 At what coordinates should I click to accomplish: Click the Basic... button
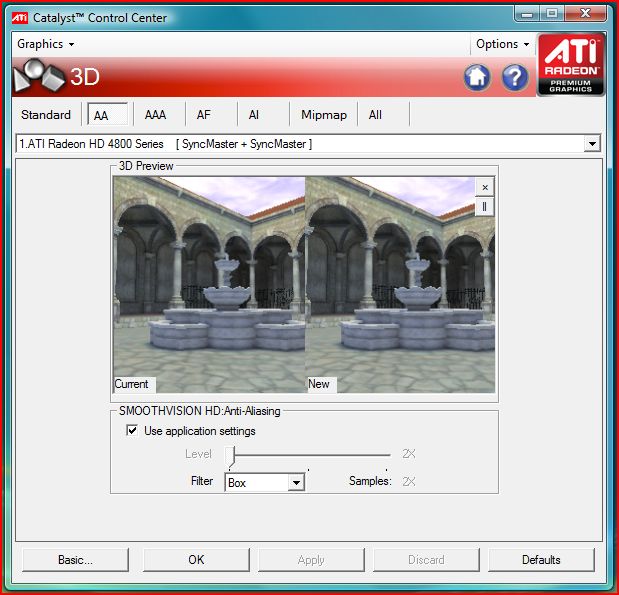click(x=75, y=559)
